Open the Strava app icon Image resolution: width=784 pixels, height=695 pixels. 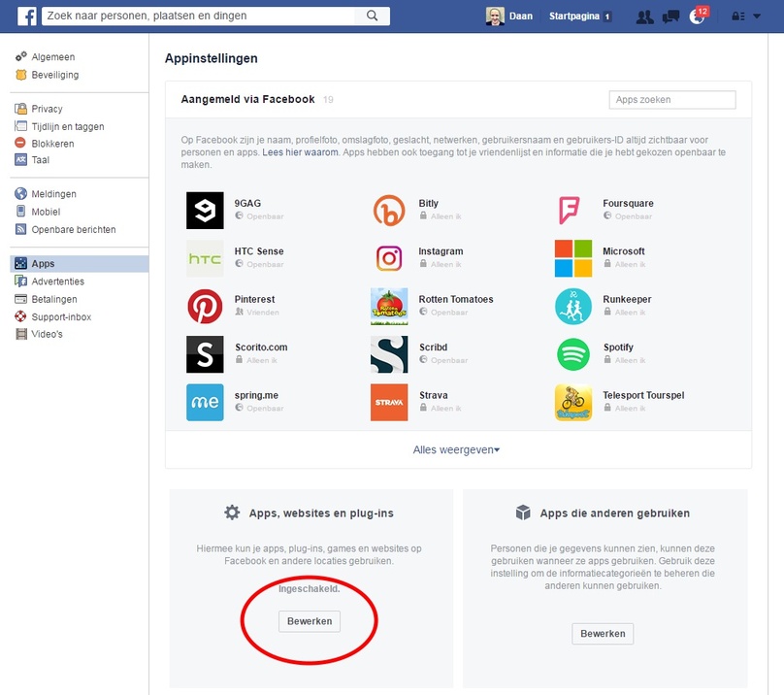pos(389,402)
